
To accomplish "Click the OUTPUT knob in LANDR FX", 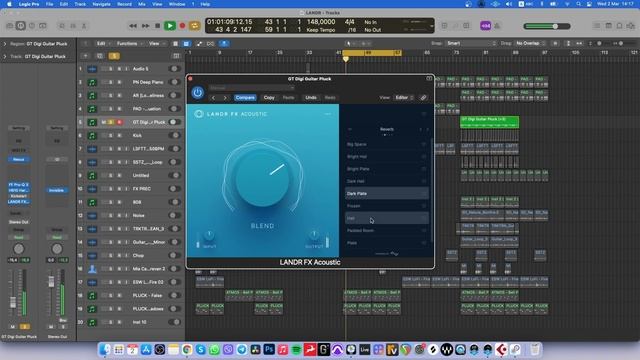I will coord(314,235).
